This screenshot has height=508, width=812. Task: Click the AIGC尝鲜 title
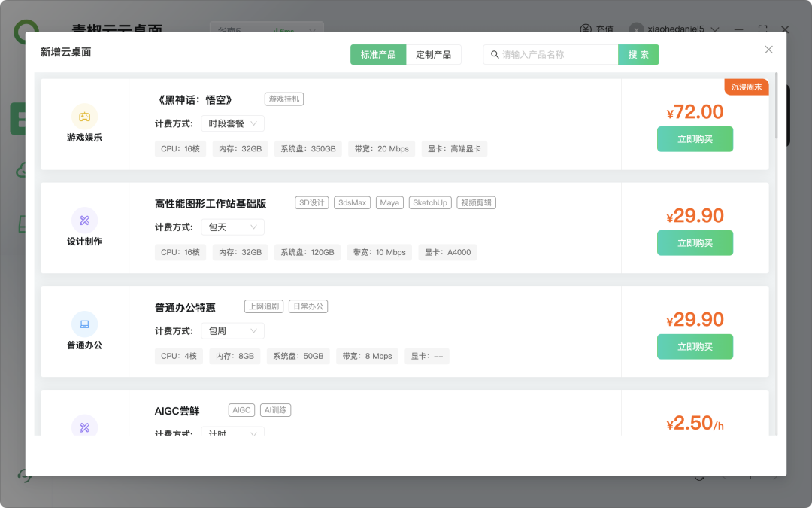click(x=177, y=411)
